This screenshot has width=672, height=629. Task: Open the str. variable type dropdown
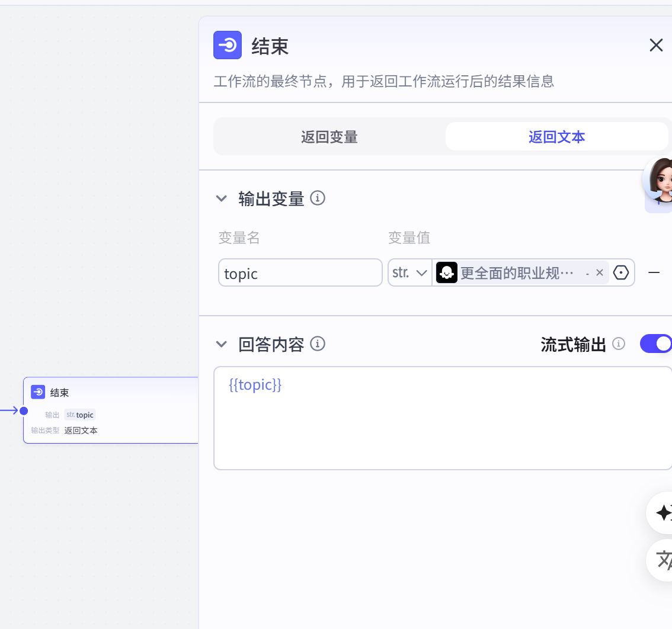tap(409, 272)
